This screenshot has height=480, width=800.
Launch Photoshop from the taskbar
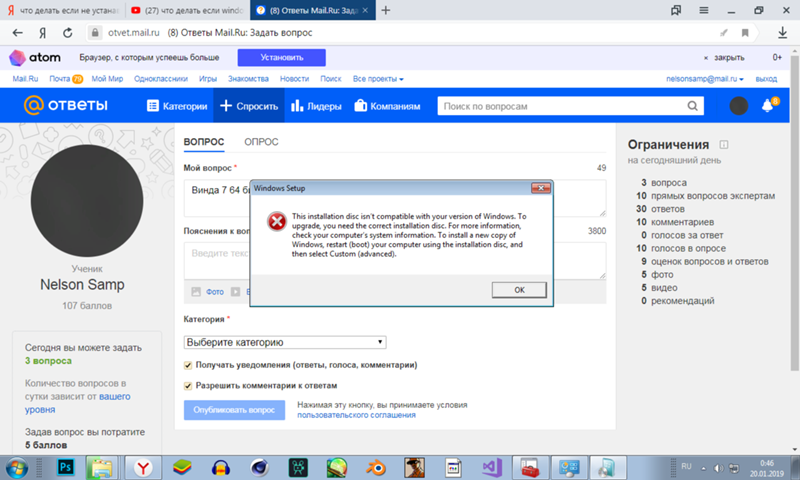[x=65, y=467]
